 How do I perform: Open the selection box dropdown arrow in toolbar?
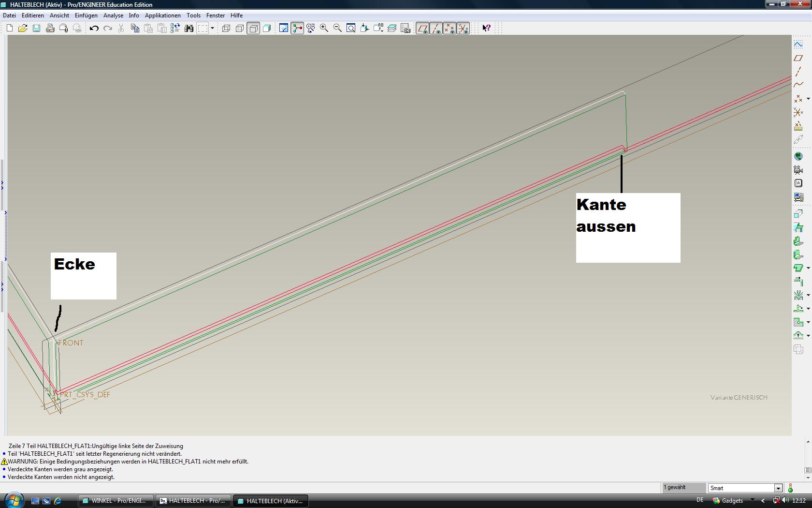pyautogui.click(x=212, y=28)
